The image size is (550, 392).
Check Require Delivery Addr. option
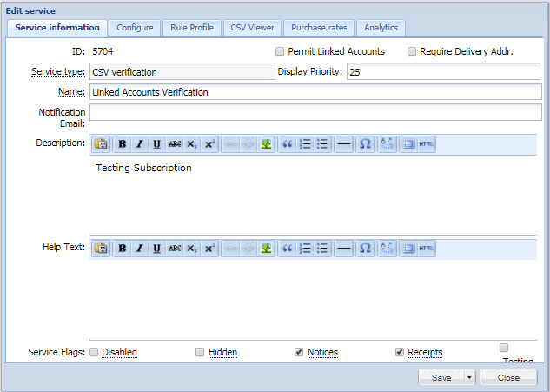(412, 51)
